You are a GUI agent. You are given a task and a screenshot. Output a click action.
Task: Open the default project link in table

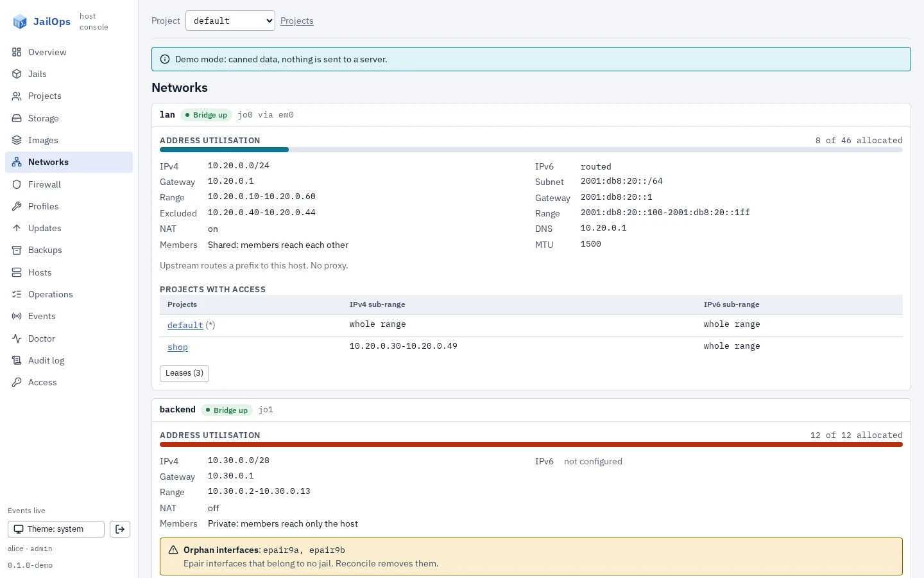(x=185, y=325)
